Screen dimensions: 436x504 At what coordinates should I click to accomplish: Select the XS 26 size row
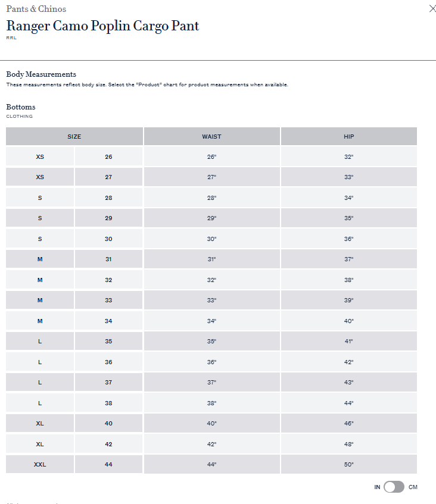click(108, 156)
